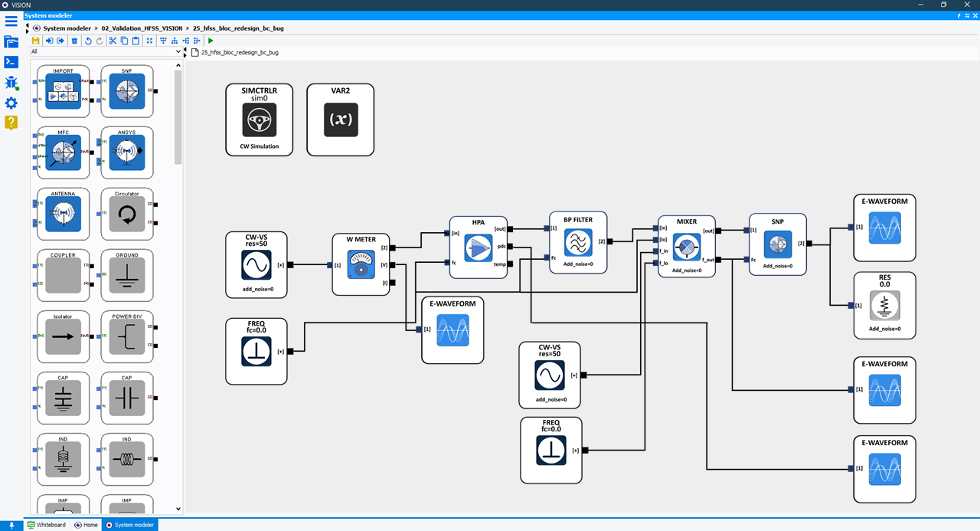Image resolution: width=980 pixels, height=531 pixels.
Task: Undo the last action
Action: click(88, 41)
